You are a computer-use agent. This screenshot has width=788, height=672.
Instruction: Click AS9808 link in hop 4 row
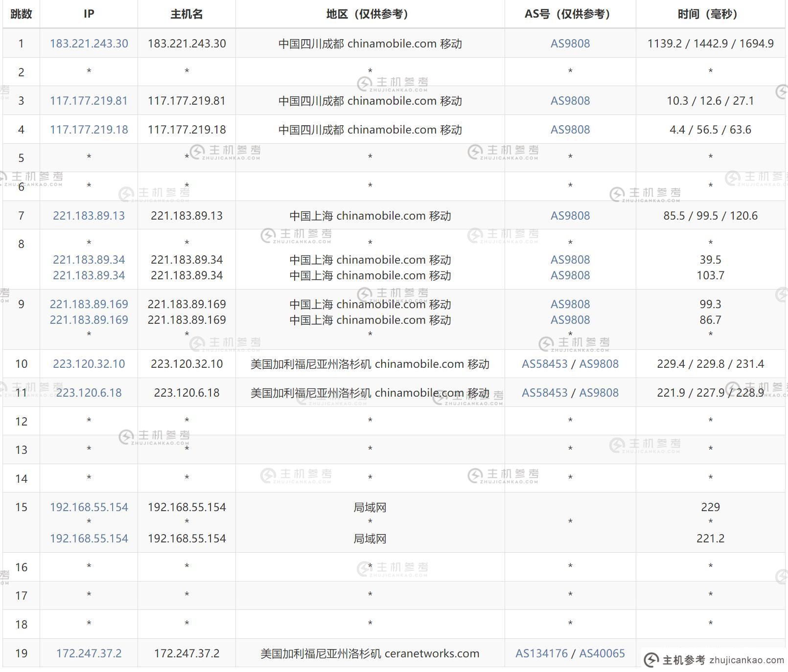[x=570, y=130]
